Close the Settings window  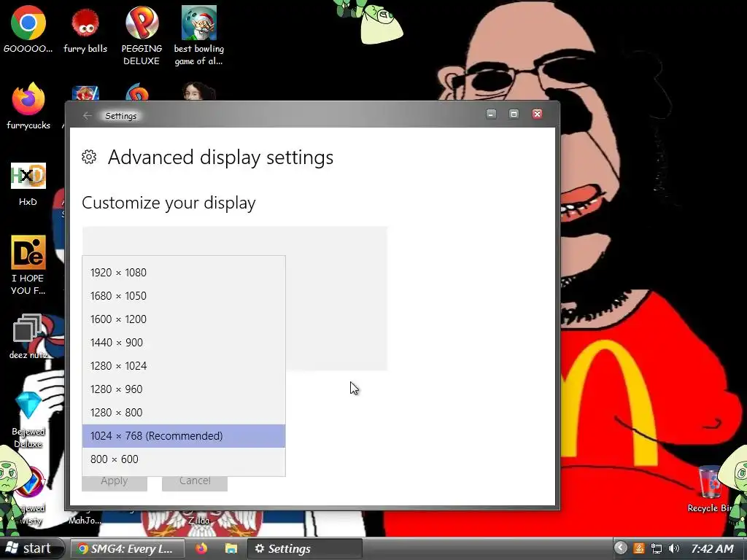tap(537, 114)
